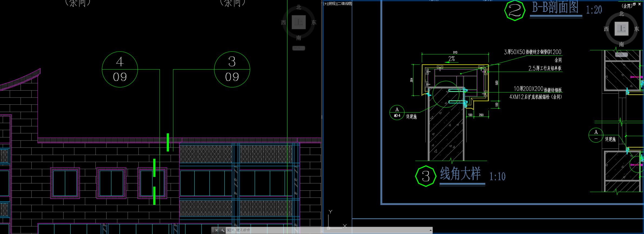This screenshot has width=644, height=234.
Task: Click 南 on the right ViewCube compass
Action: point(622,44)
